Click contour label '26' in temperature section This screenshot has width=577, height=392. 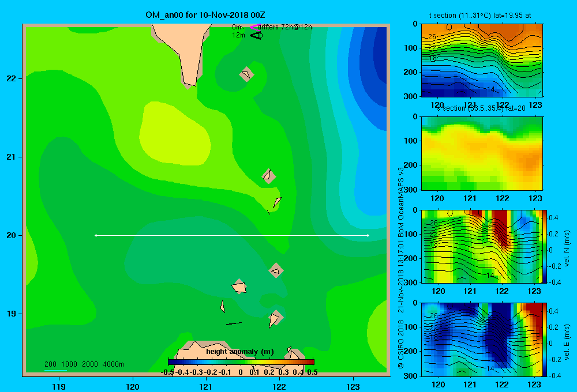432,36
